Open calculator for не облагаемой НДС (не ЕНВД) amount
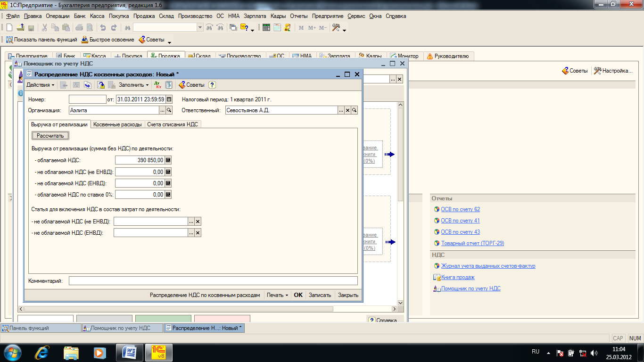This screenshot has width=644, height=362. point(168,172)
